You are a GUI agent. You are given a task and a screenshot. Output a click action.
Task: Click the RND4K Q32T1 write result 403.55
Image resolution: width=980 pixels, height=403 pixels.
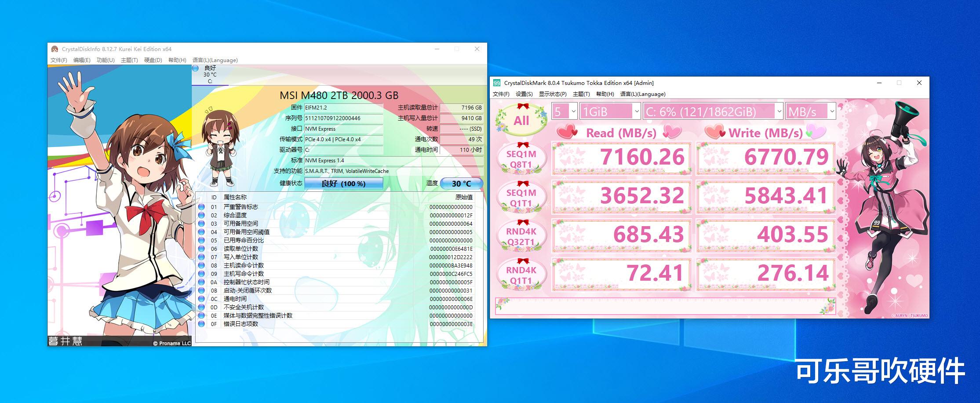coord(765,235)
